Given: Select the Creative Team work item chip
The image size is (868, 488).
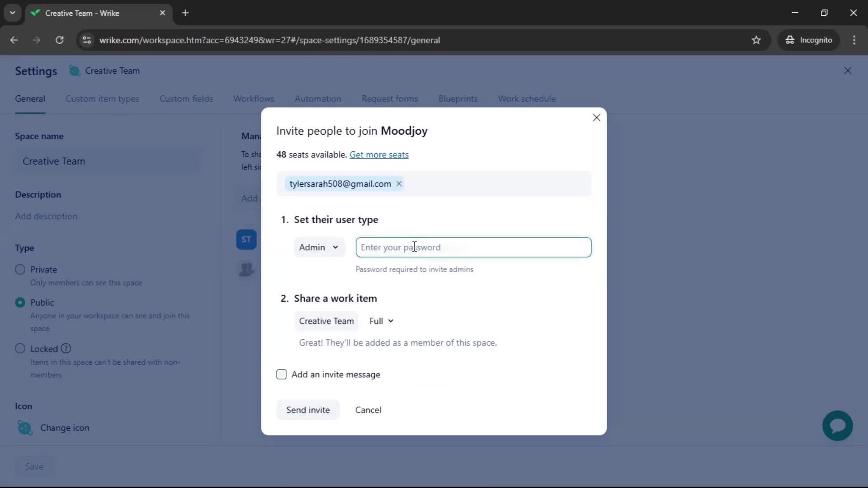Looking at the screenshot, I should [326, 321].
